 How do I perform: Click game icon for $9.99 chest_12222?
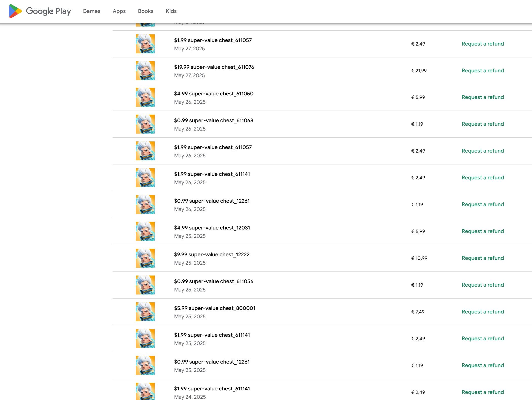point(145,258)
